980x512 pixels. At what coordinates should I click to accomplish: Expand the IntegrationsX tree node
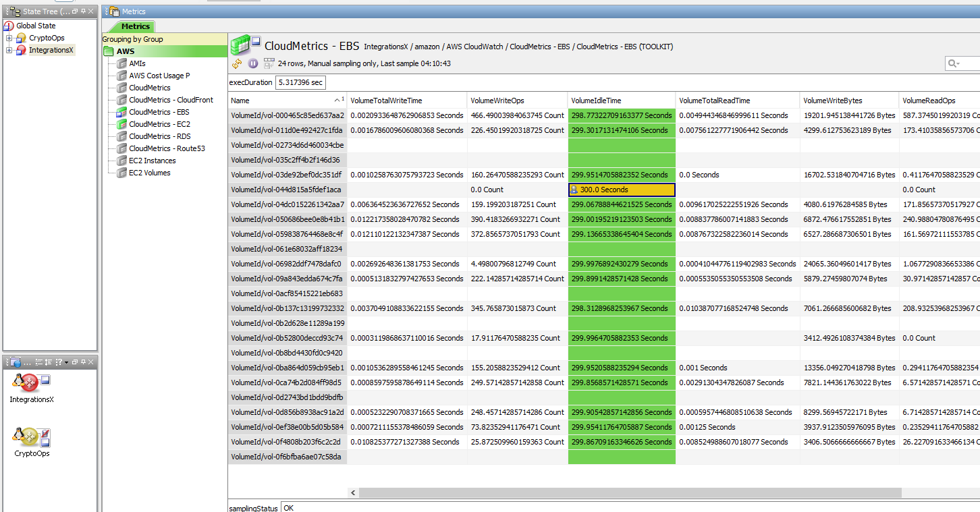click(x=9, y=50)
